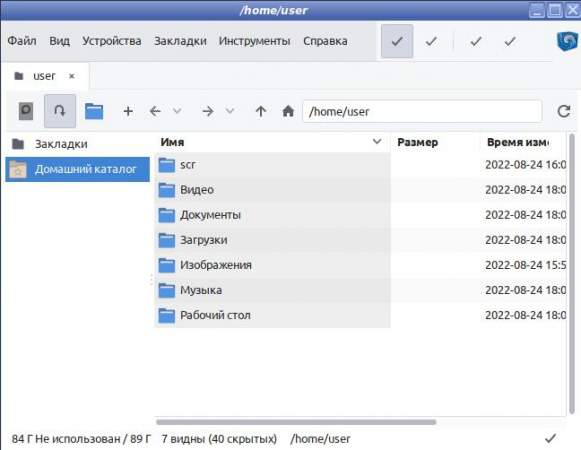The image size is (581, 450).
Task: Add new tab with plus icon
Action: [128, 111]
